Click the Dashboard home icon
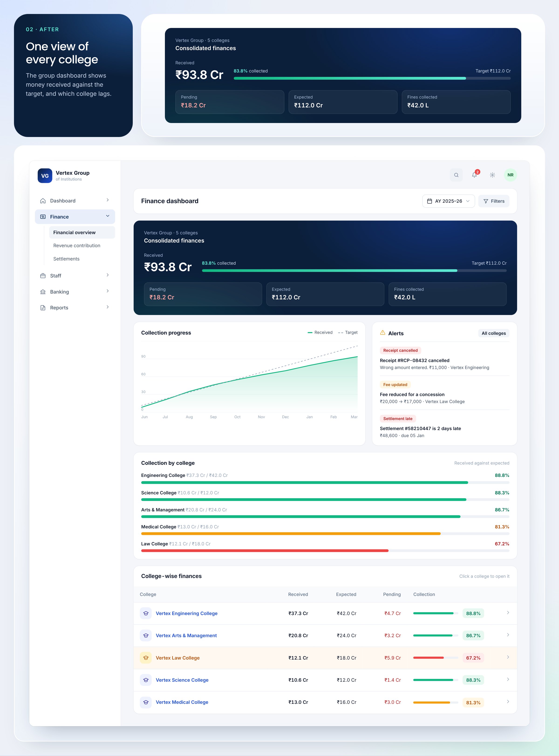The image size is (559, 756). (x=43, y=201)
